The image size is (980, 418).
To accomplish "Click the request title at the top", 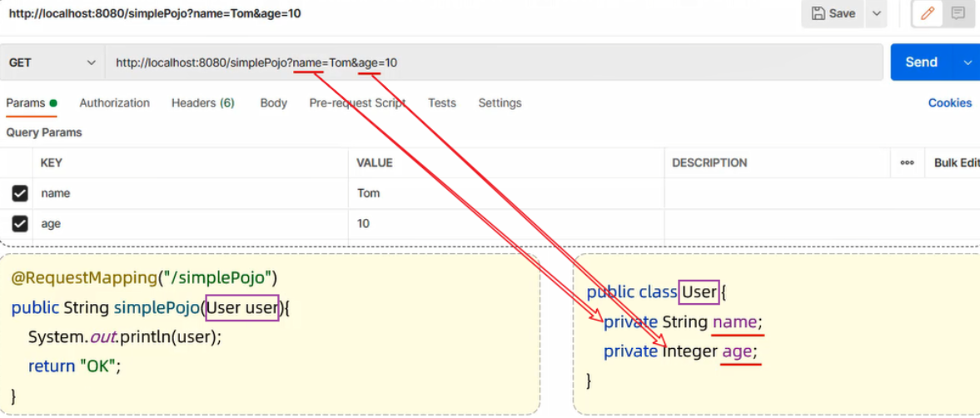I will 155,13.
